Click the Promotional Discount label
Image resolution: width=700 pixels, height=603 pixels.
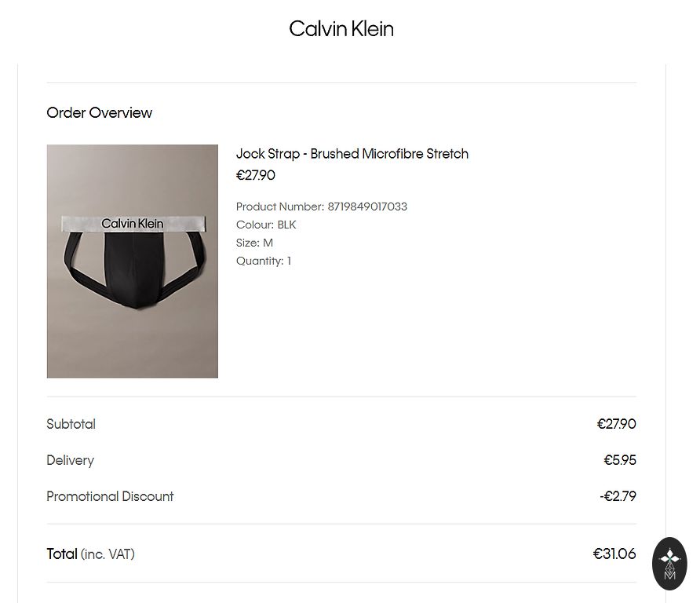(x=110, y=497)
